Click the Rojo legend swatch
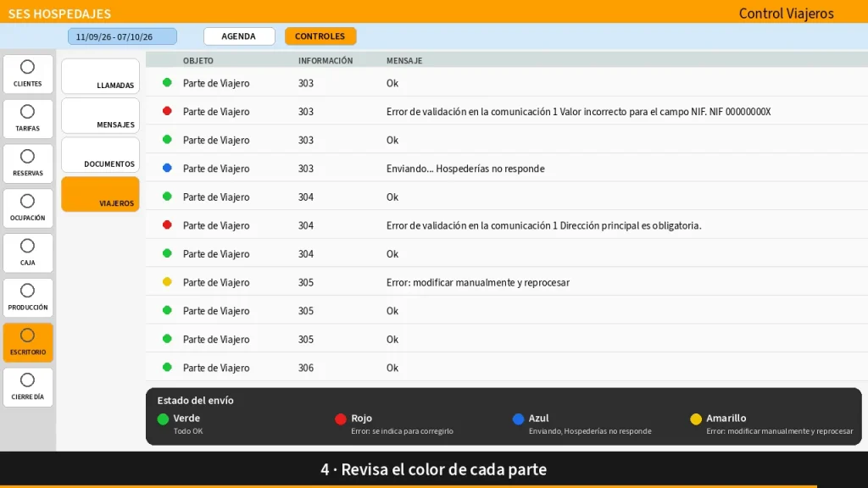Viewport: 868px width, 488px height. pos(341,419)
